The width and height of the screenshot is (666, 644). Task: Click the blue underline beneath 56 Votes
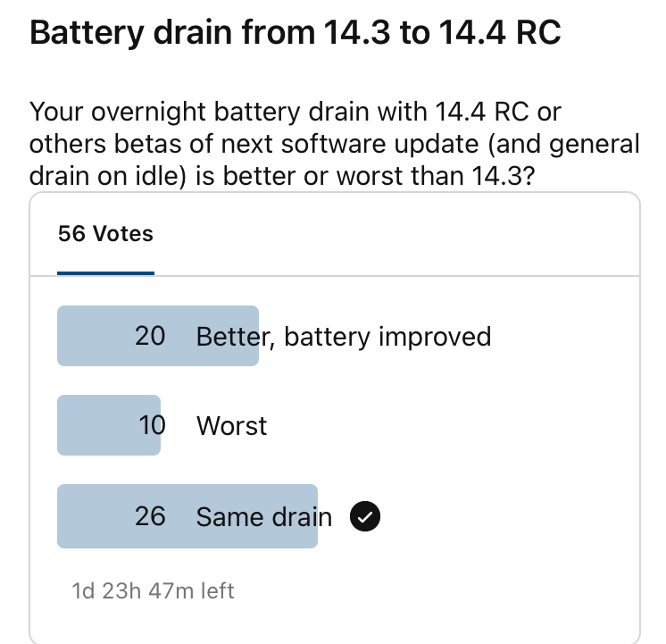(105, 272)
